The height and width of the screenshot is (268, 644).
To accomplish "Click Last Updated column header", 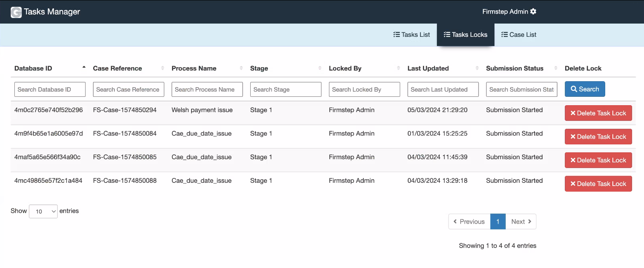I will [428, 68].
